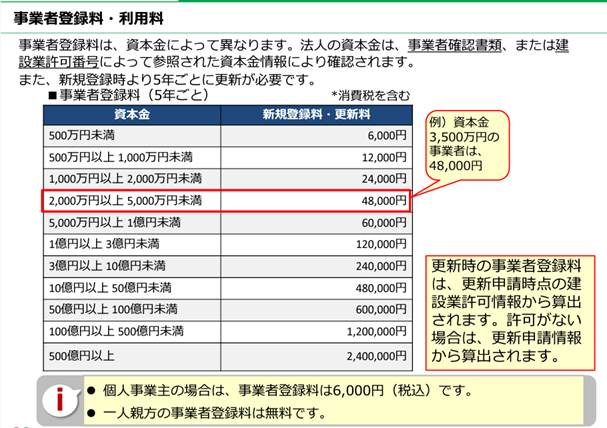607x428 pixels.
Task: Click the 一人親方の事業者登録料は無料です line
Action: 207,413
